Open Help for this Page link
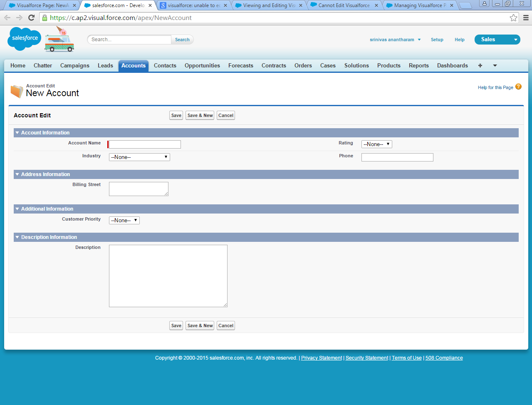Viewport: 532px width, 405px height. pyautogui.click(x=495, y=88)
